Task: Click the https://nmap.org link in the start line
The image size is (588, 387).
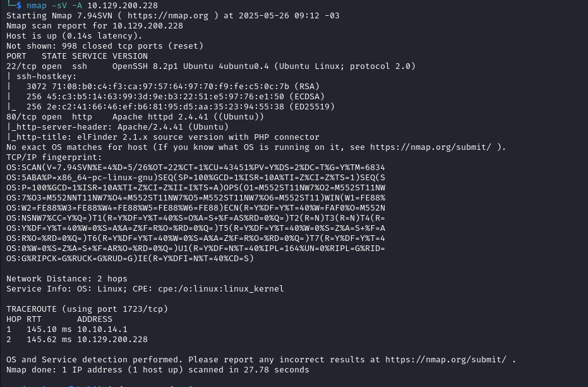Action: tap(167, 16)
